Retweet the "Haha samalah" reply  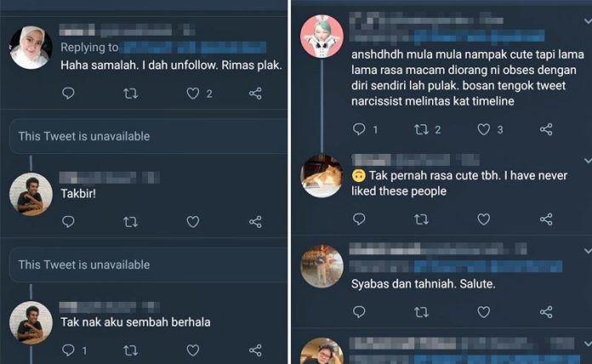click(x=131, y=94)
